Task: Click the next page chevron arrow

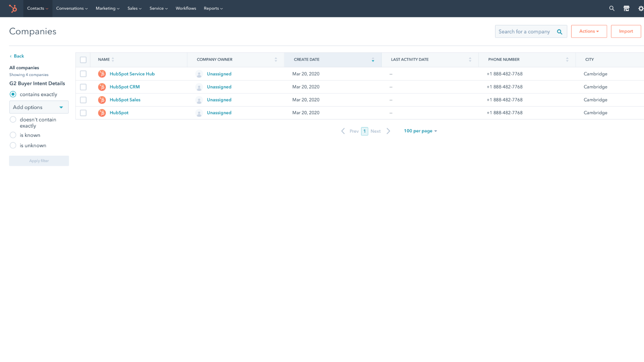Action: pos(388,131)
